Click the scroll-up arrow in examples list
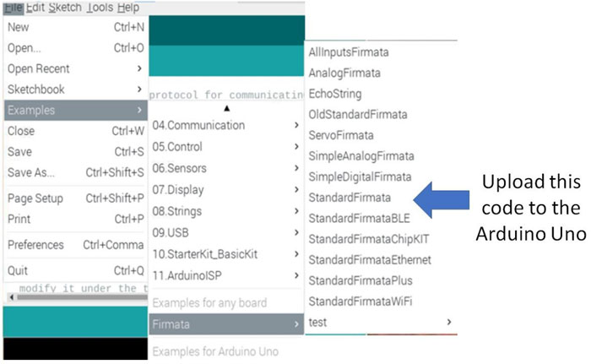The width and height of the screenshot is (591, 364). tap(225, 108)
